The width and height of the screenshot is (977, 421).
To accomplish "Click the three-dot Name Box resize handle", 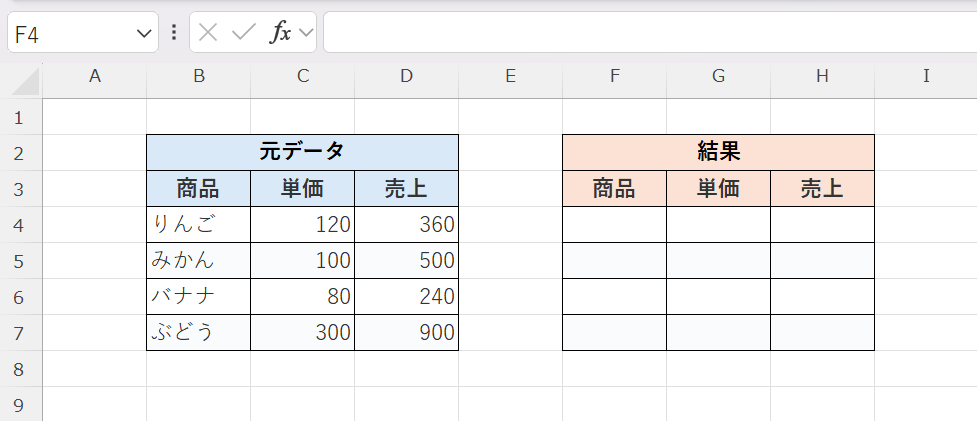I will tap(174, 33).
